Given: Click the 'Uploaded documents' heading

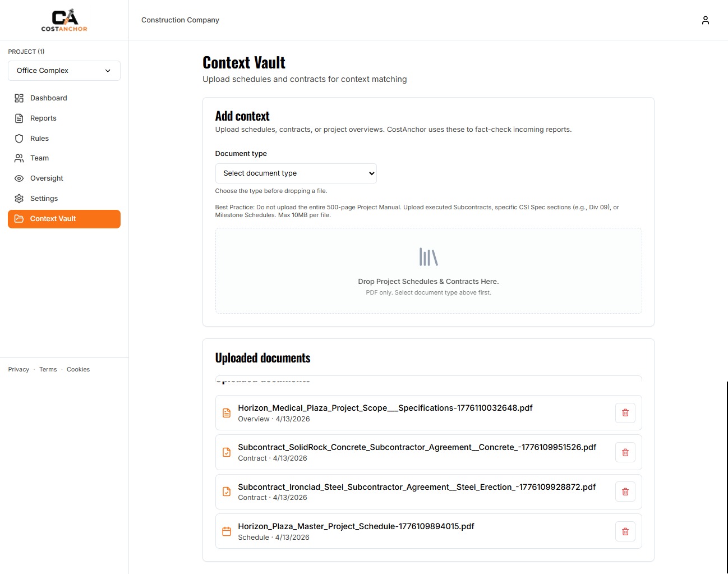Looking at the screenshot, I should coord(262,358).
